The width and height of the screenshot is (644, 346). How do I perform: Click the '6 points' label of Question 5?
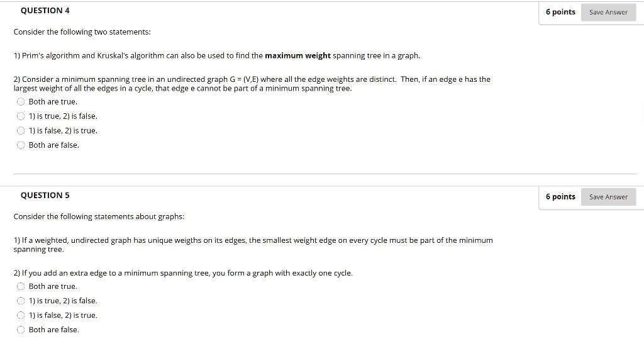click(560, 196)
